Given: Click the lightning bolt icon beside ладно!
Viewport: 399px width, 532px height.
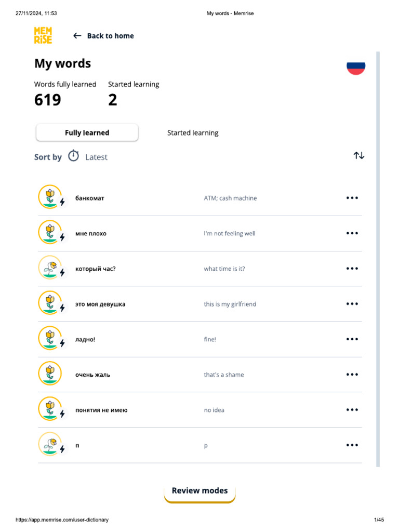Looking at the screenshot, I should click(62, 343).
